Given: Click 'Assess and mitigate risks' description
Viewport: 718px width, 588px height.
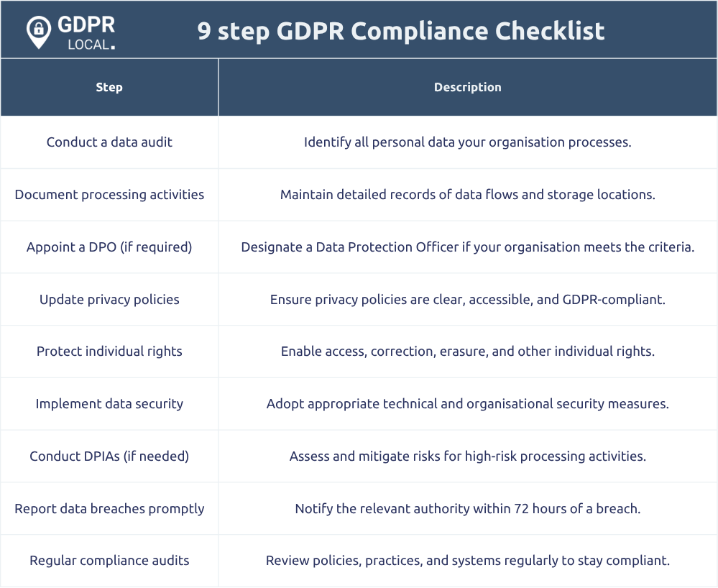Looking at the screenshot, I should 467,456.
